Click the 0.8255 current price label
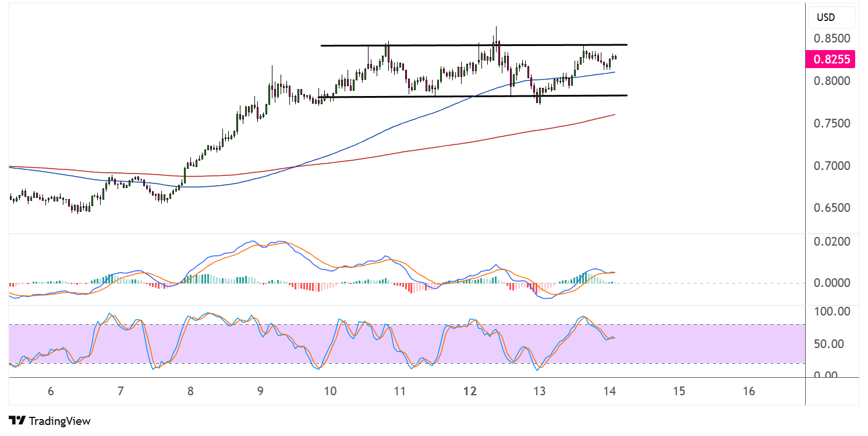 [x=830, y=59]
